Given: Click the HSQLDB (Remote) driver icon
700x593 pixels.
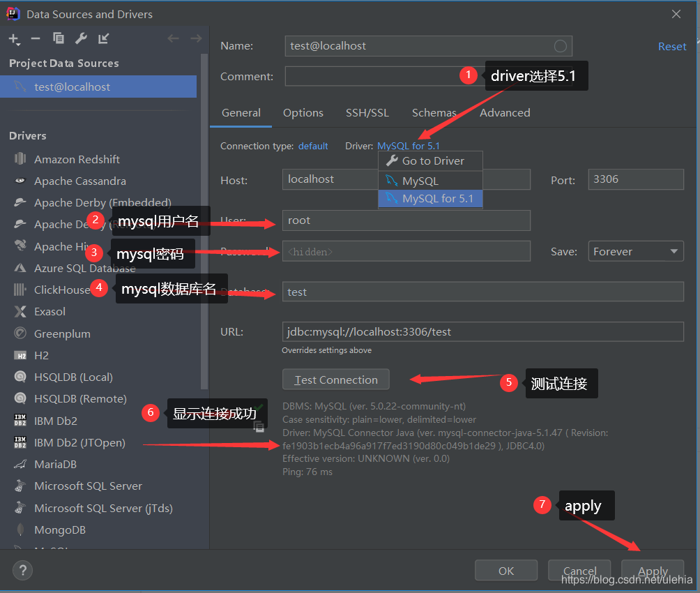Looking at the screenshot, I should (x=20, y=398).
